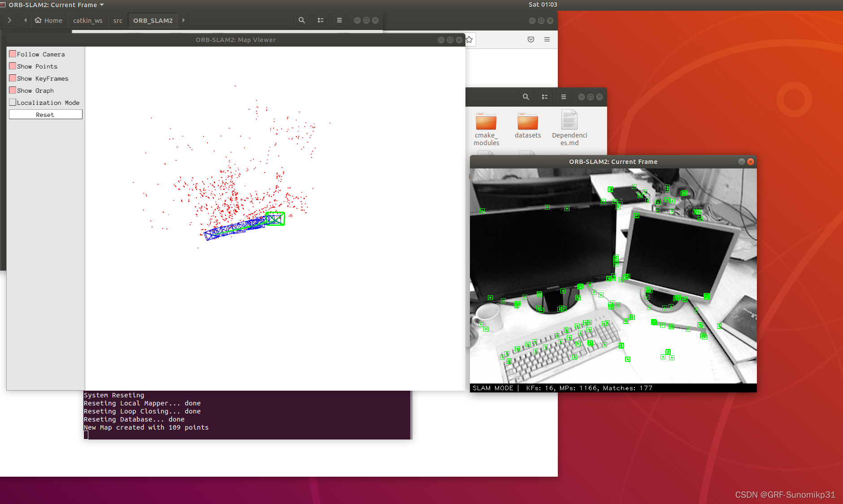Open the Pocket icon in browser toolbar

[531, 39]
